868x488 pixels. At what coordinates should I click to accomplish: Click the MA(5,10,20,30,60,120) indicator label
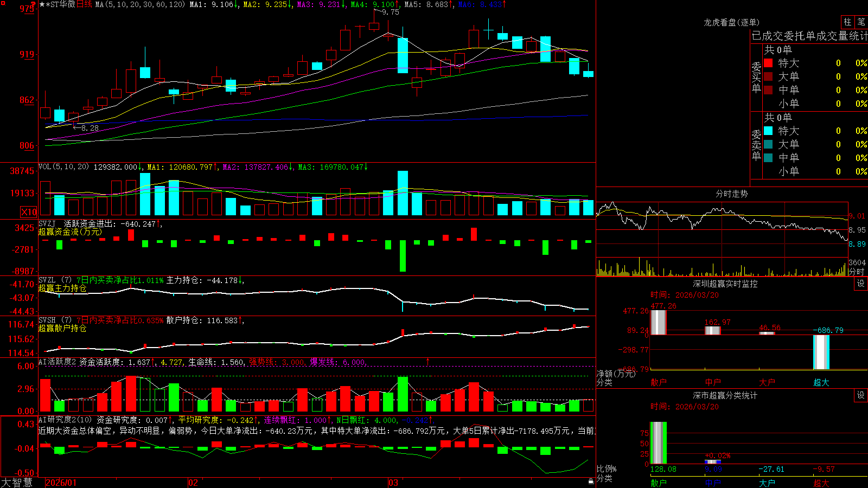[140, 4]
